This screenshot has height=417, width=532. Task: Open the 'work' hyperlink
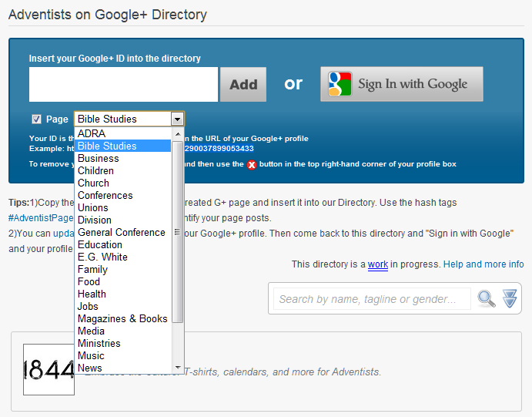(x=377, y=264)
